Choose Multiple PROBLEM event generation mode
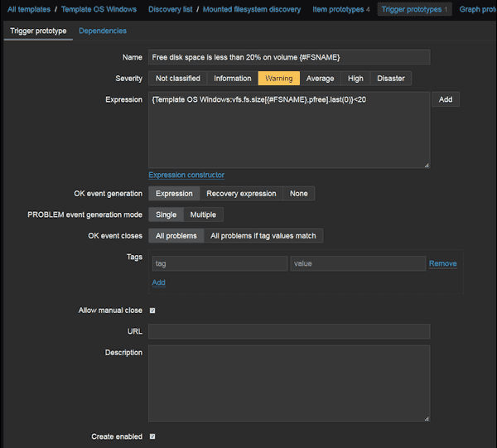497x448 pixels. pos(203,214)
